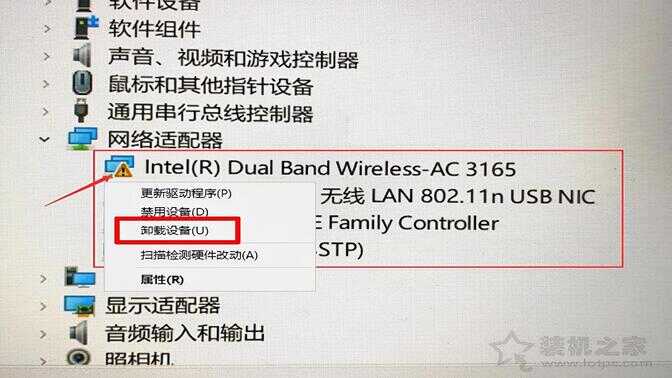Expand the 显示适配器 category
This screenshot has height=378, width=672.
[x=43, y=306]
